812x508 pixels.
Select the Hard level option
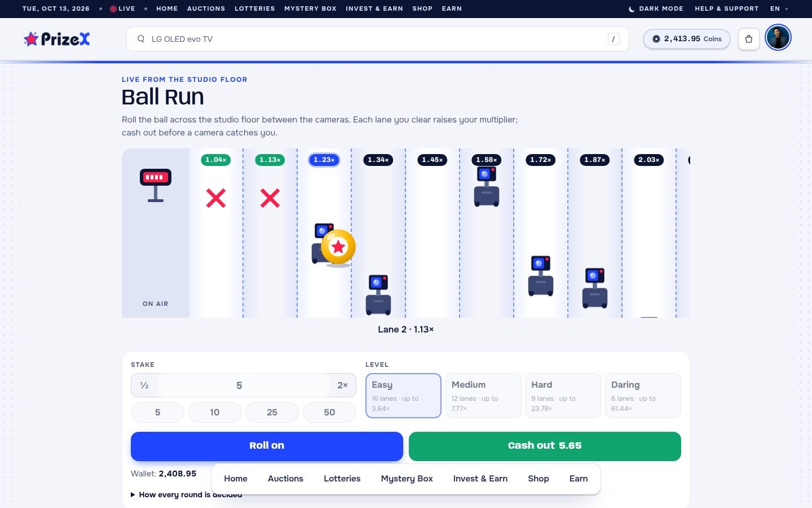point(563,396)
